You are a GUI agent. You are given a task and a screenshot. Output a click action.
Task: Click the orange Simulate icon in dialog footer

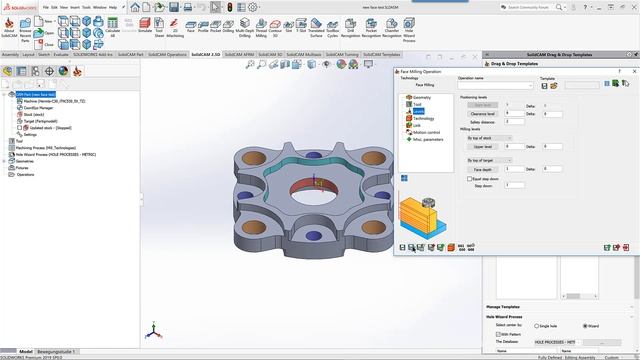coord(451,247)
